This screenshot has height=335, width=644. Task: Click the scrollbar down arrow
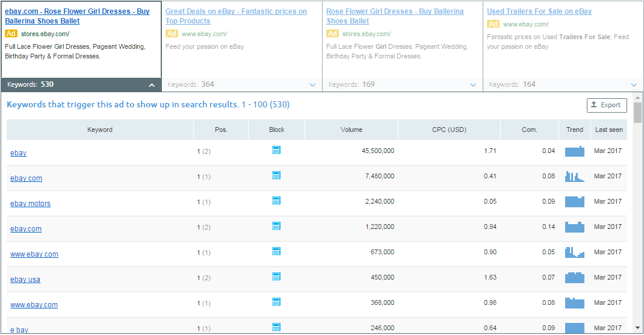[637, 328]
